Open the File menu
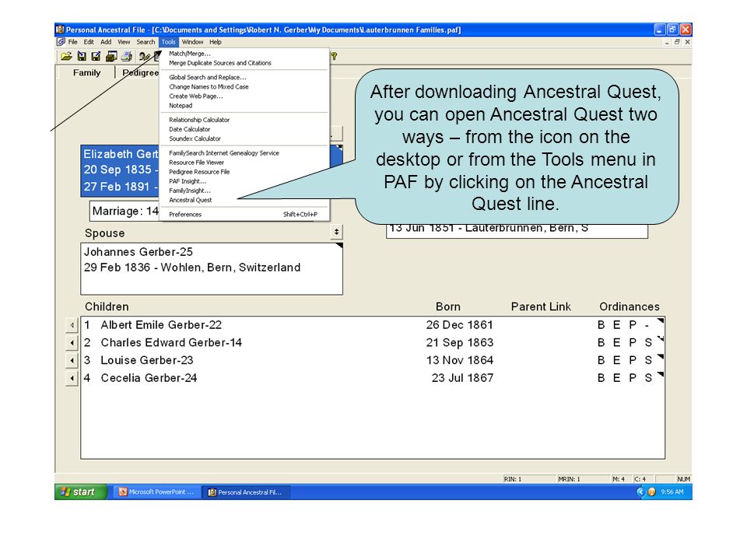747x560 pixels. pyautogui.click(x=73, y=42)
